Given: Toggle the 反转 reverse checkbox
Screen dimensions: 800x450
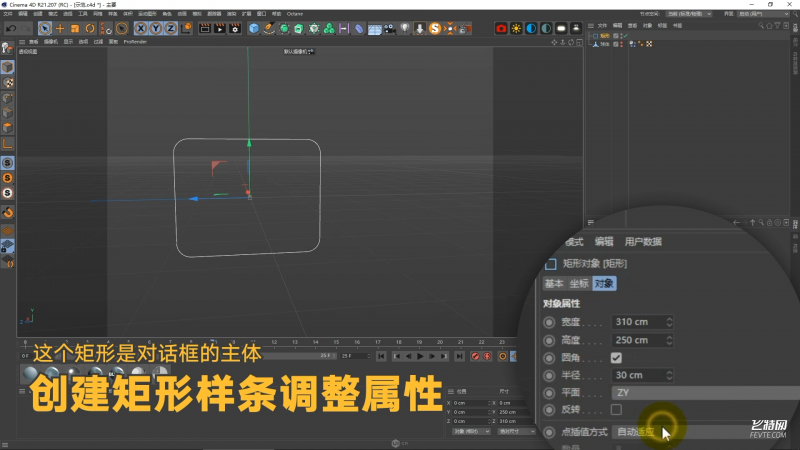Looking at the screenshot, I should point(616,410).
